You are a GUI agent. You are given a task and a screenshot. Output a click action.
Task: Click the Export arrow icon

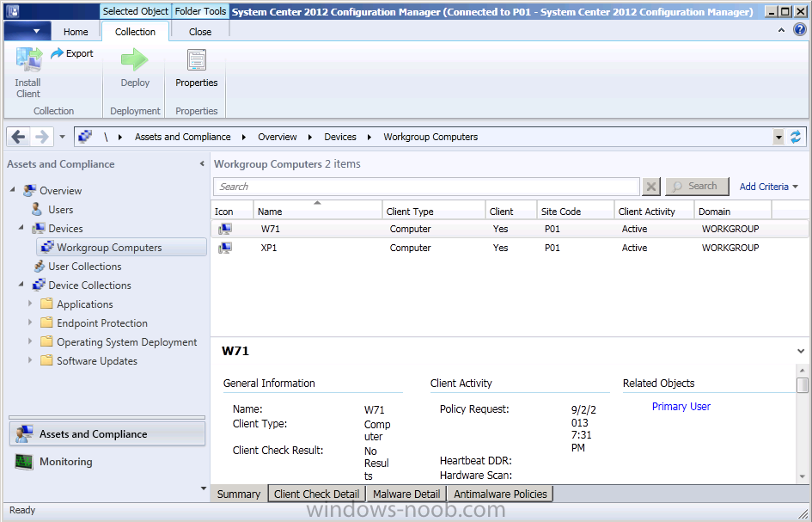(x=57, y=52)
